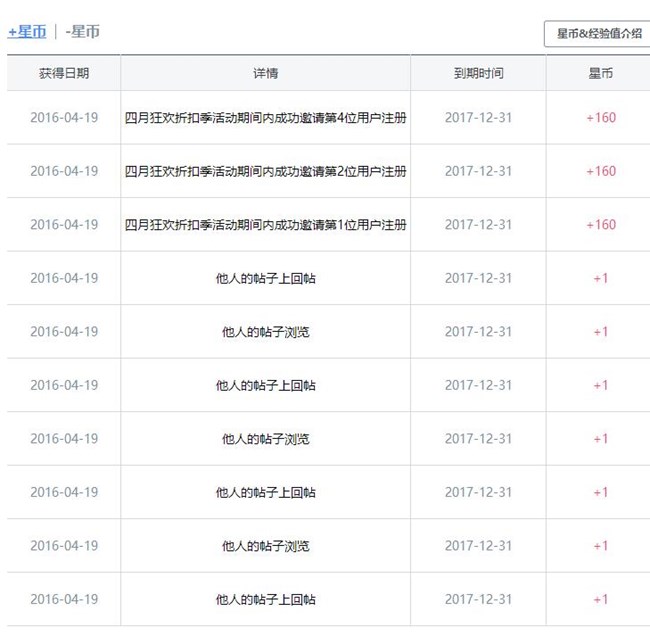Image resolution: width=650 pixels, height=636 pixels.
Task: Click the 星币 column header
Action: (600, 74)
